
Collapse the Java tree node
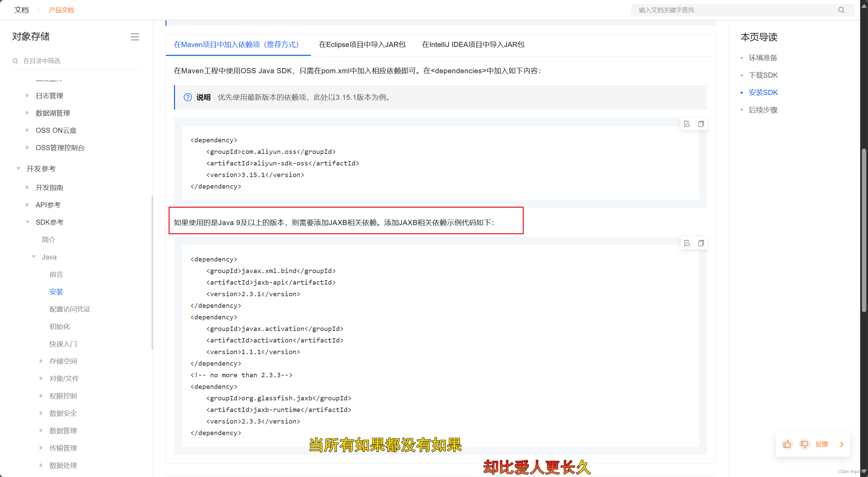(x=34, y=257)
